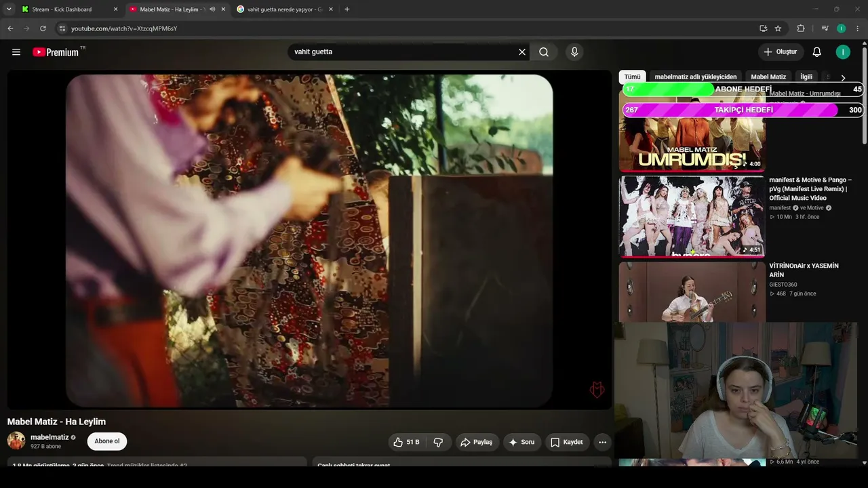Start voice search with the microphone
This screenshot has height=488, width=868.
tap(574, 52)
